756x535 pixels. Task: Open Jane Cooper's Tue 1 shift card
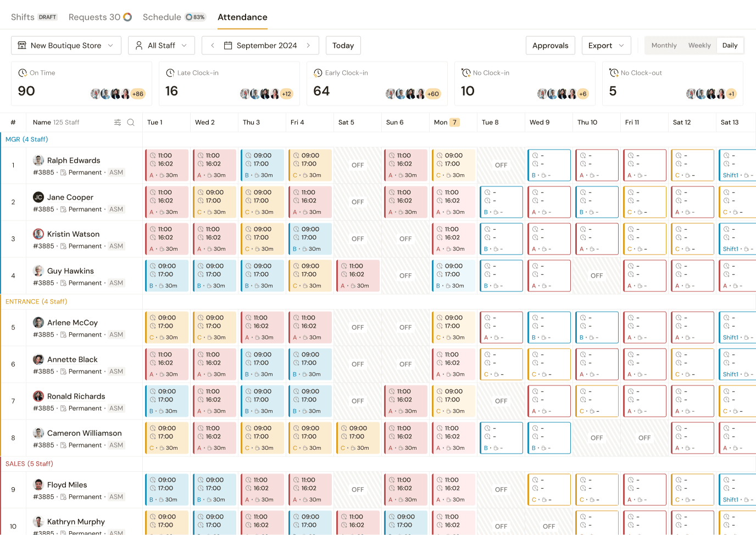[166, 202]
